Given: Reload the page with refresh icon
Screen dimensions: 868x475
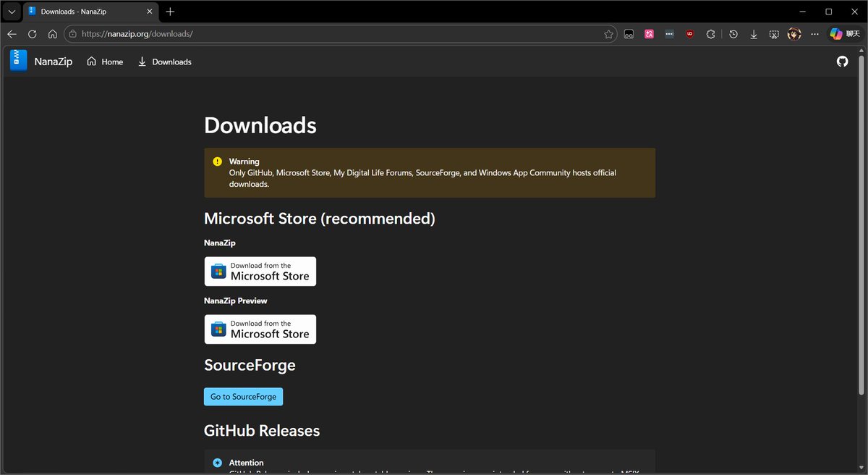Looking at the screenshot, I should 32,34.
